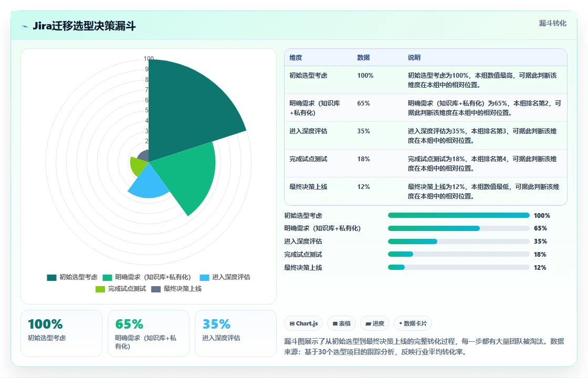Click the 进入深度评估 35% progress bar

[459, 241]
